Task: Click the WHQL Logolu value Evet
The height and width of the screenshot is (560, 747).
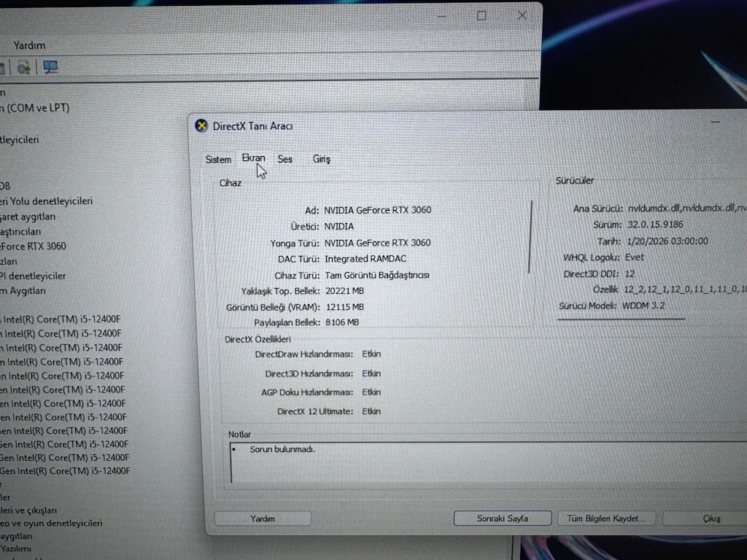Action: 634,257
